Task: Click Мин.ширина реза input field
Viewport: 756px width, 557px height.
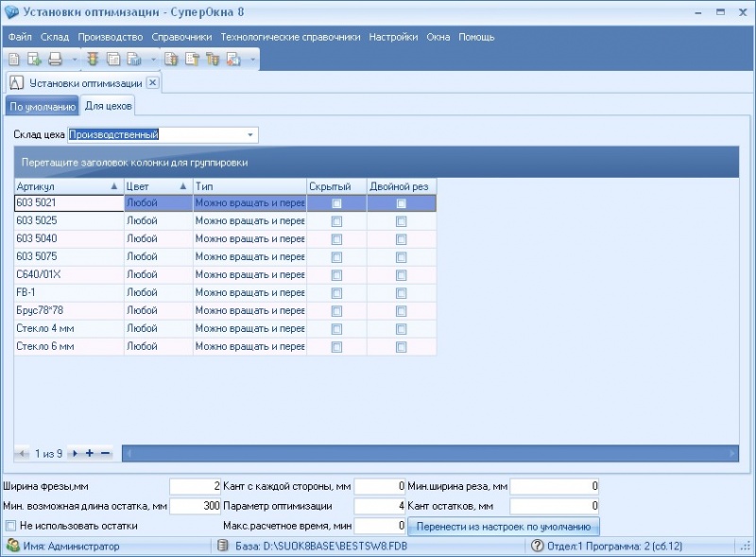Action: [x=555, y=486]
